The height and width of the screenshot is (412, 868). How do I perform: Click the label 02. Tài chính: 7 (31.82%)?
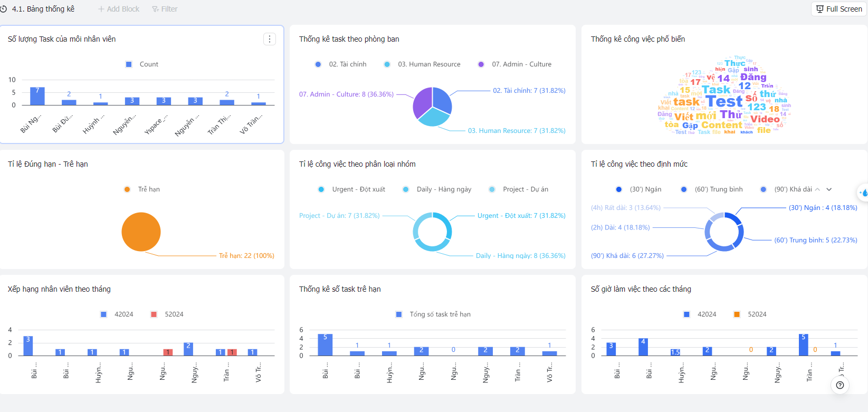[x=529, y=91]
